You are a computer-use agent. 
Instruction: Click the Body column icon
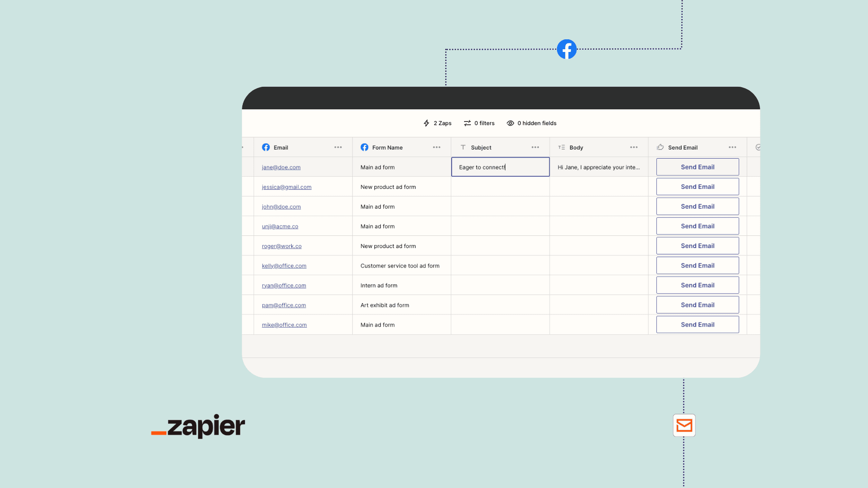561,147
